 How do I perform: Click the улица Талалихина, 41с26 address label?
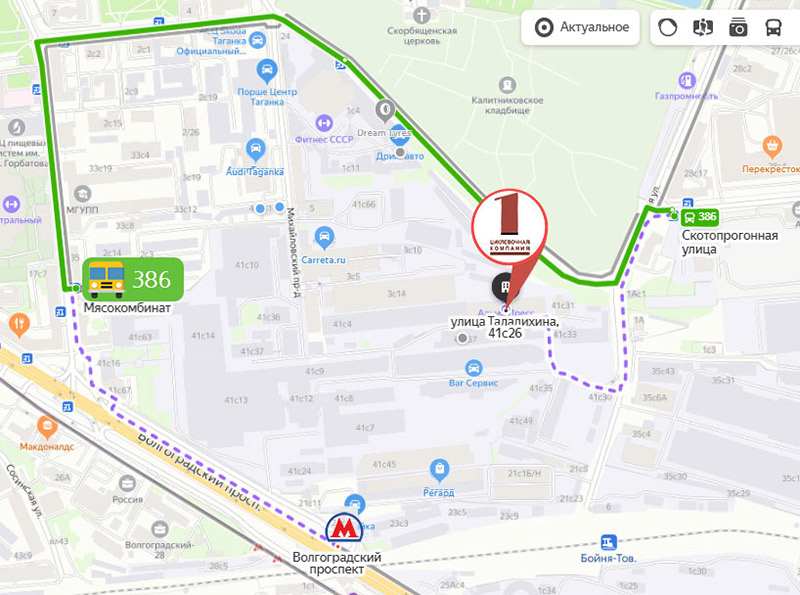pyautogui.click(x=505, y=328)
